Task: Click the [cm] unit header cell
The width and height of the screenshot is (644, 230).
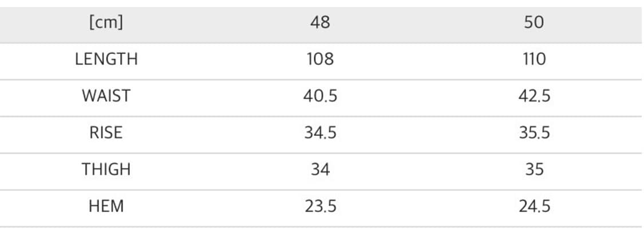Action: click(106, 23)
